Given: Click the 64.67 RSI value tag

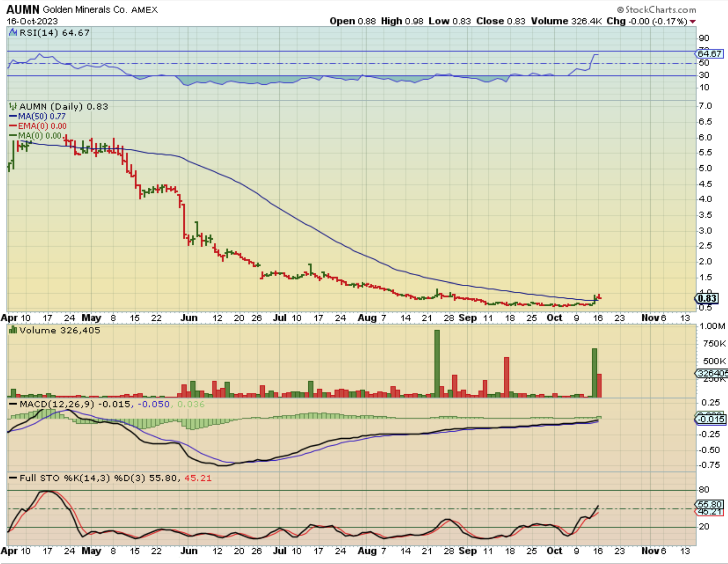Looking at the screenshot, I should click(710, 54).
